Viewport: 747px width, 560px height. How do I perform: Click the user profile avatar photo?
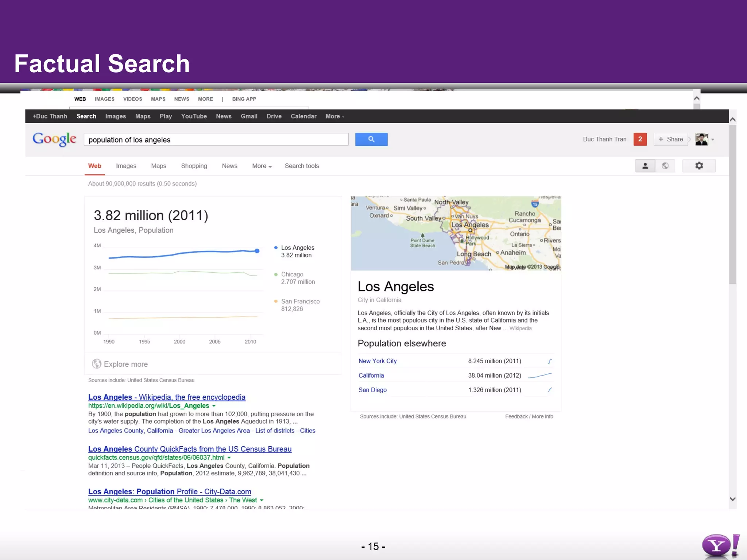(701, 139)
